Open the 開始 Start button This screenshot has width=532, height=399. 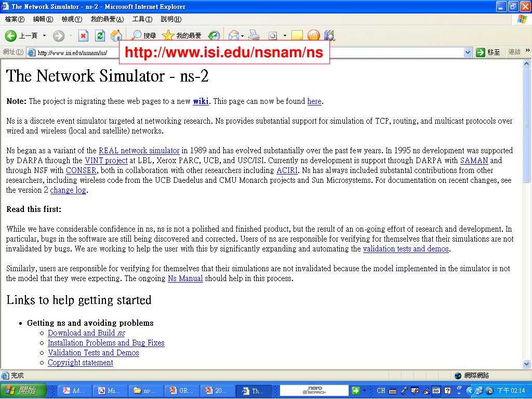23,391
